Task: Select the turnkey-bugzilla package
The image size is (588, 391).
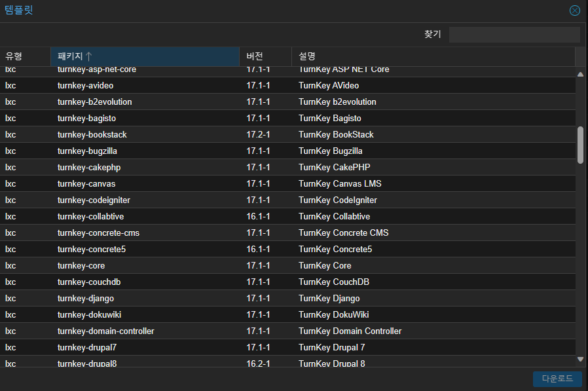Action: [x=87, y=151]
